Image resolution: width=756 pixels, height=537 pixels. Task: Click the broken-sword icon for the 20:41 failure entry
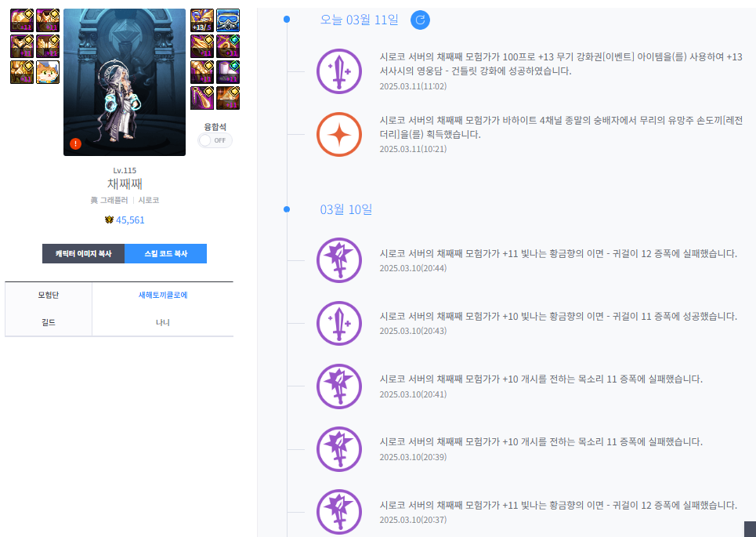click(338, 386)
